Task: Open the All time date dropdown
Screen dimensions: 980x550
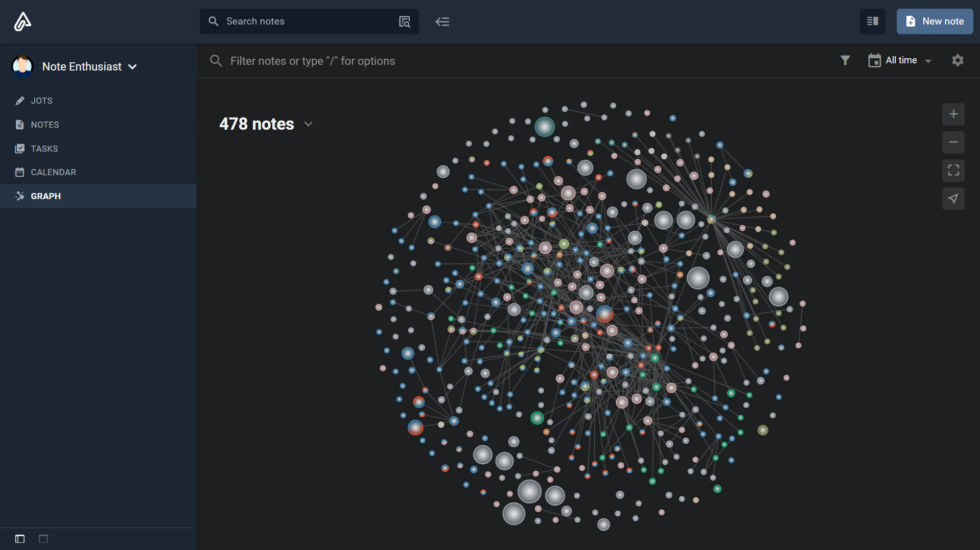Action: [900, 61]
